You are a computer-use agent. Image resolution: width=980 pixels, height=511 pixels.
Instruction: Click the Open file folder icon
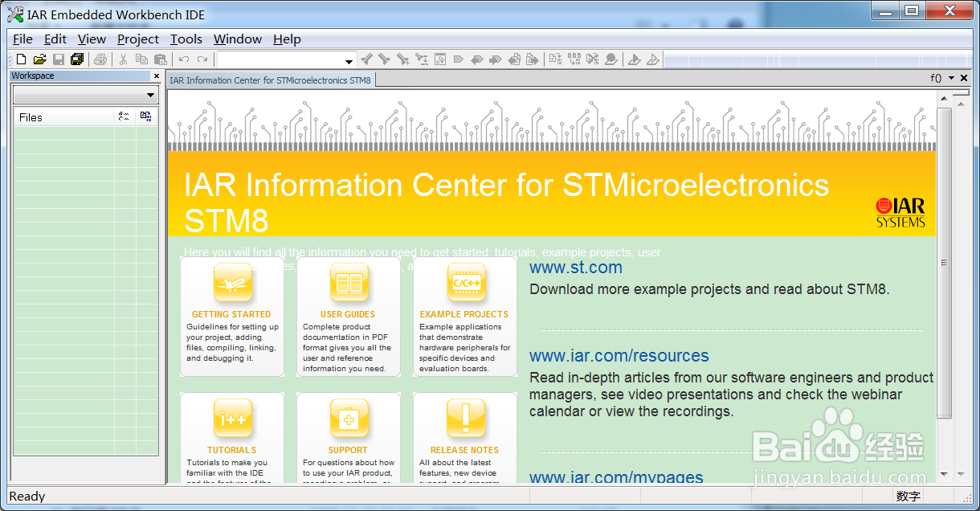click(39, 59)
